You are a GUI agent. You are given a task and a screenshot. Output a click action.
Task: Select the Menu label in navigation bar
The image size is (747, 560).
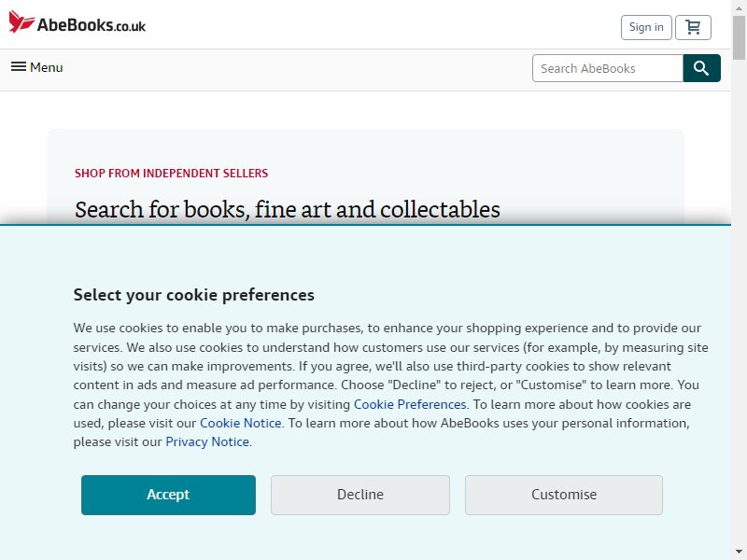pyautogui.click(x=46, y=67)
